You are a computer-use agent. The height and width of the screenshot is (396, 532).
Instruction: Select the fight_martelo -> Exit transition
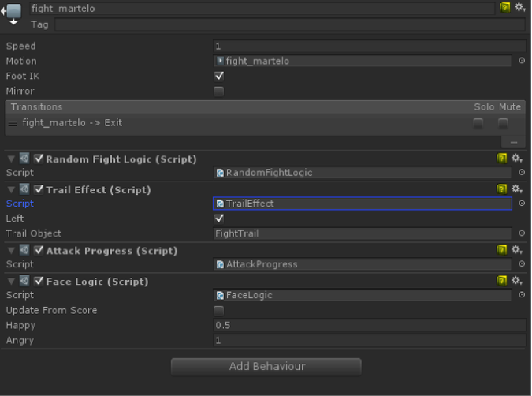pos(266,123)
